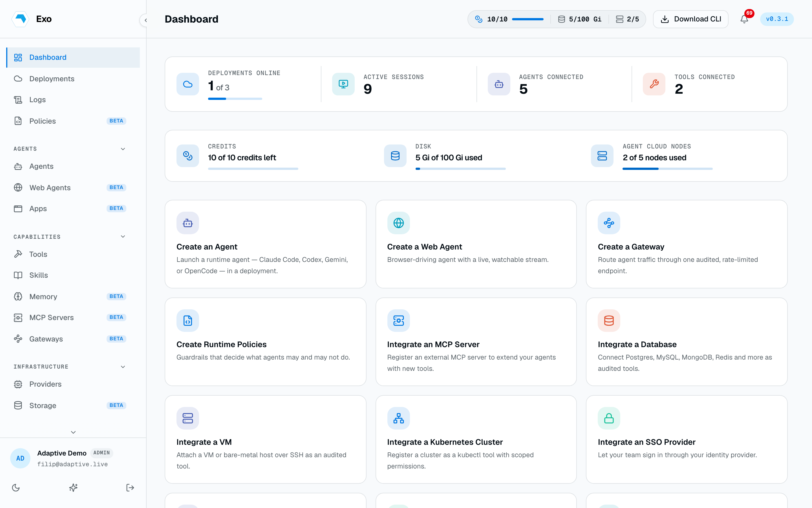
Task: Open Storage in the sidebar
Action: 73,406
